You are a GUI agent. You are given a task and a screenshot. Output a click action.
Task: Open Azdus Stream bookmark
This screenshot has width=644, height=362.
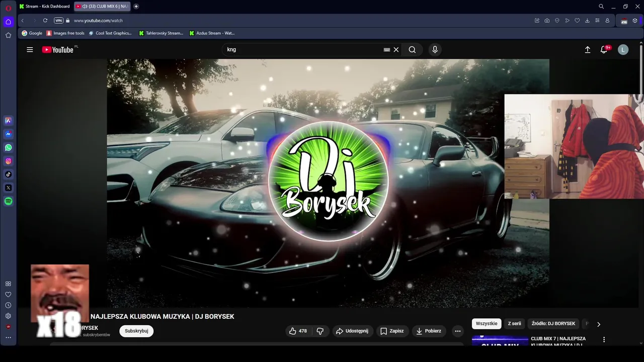point(212,33)
